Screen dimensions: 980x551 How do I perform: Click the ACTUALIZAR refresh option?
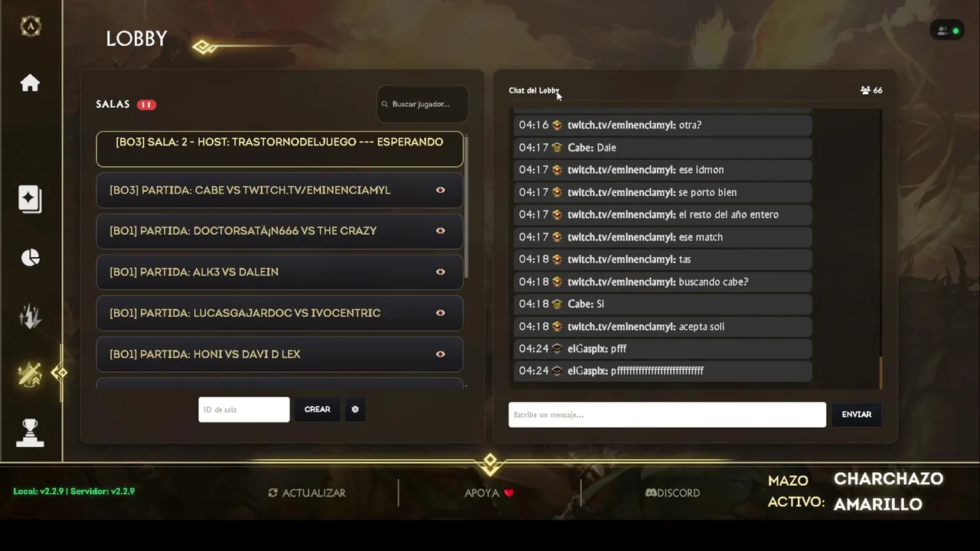[306, 493]
